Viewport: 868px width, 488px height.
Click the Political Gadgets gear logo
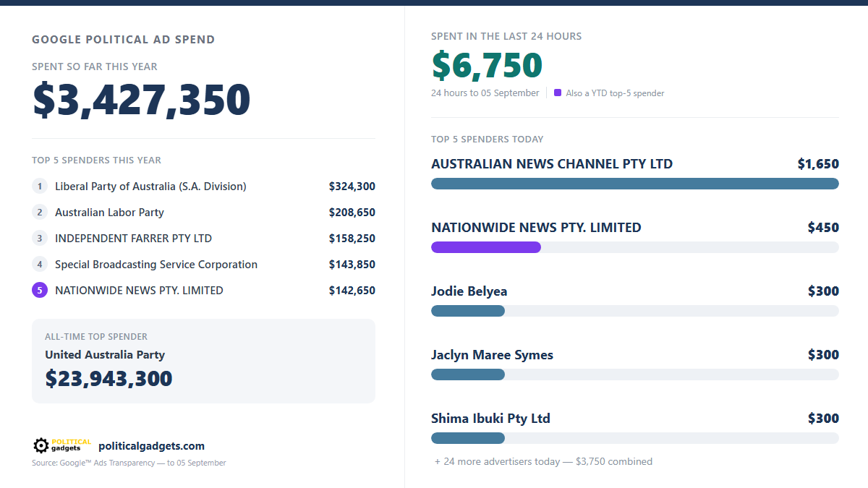(x=62, y=445)
